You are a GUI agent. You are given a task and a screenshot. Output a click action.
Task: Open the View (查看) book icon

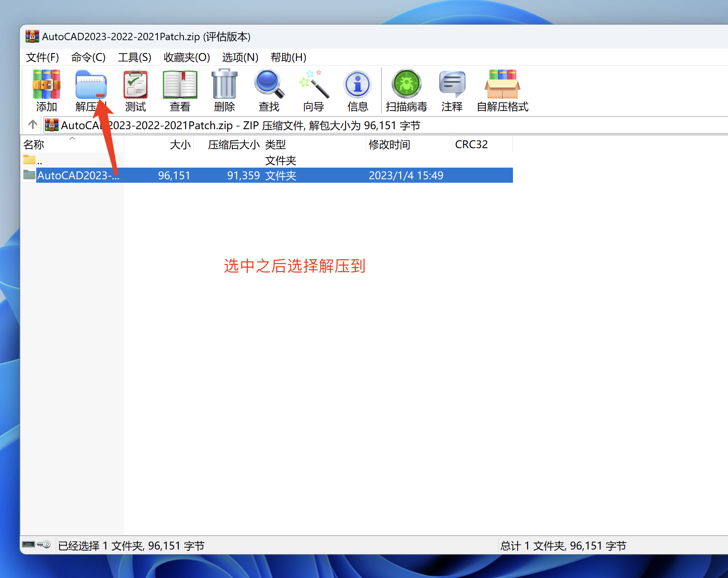pos(180,85)
